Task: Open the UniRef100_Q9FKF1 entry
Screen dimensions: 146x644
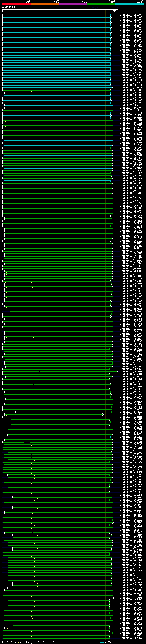Action: (x=131, y=414)
